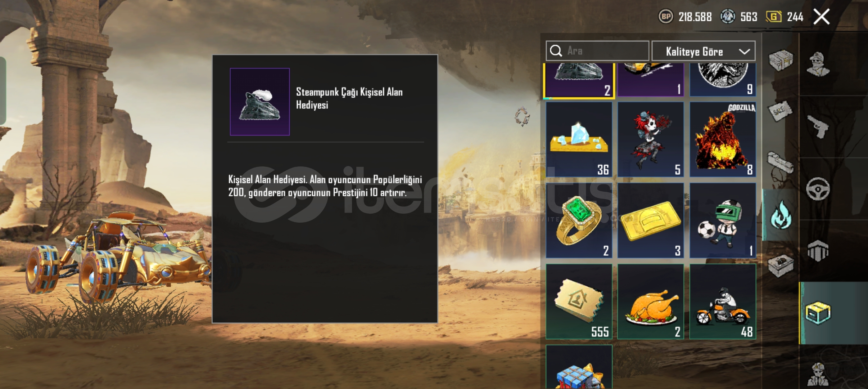The width and height of the screenshot is (868, 389).
Task: Switch to the flame popularity tab
Action: tap(780, 215)
